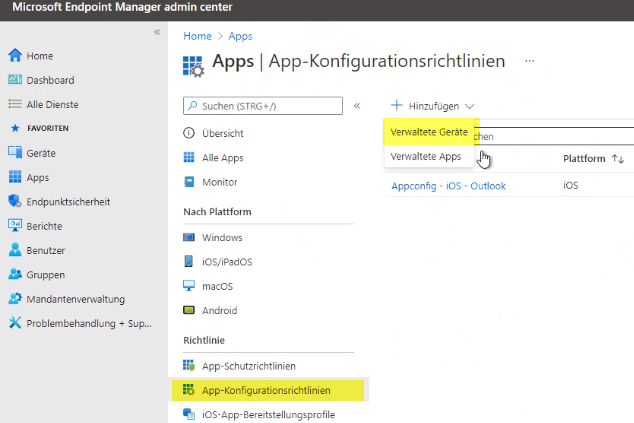The image size is (634, 423).
Task: Collapse the left navigation sidebar
Action: point(156,33)
